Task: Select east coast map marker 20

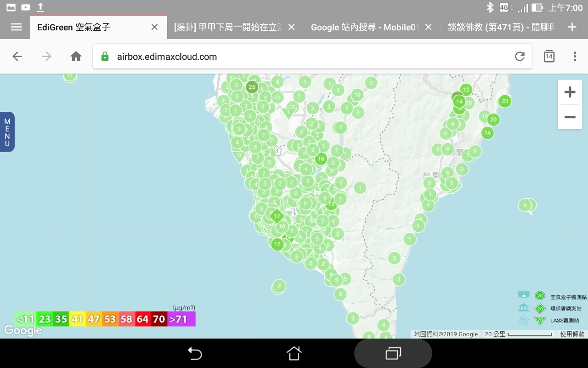Action: click(x=493, y=119)
